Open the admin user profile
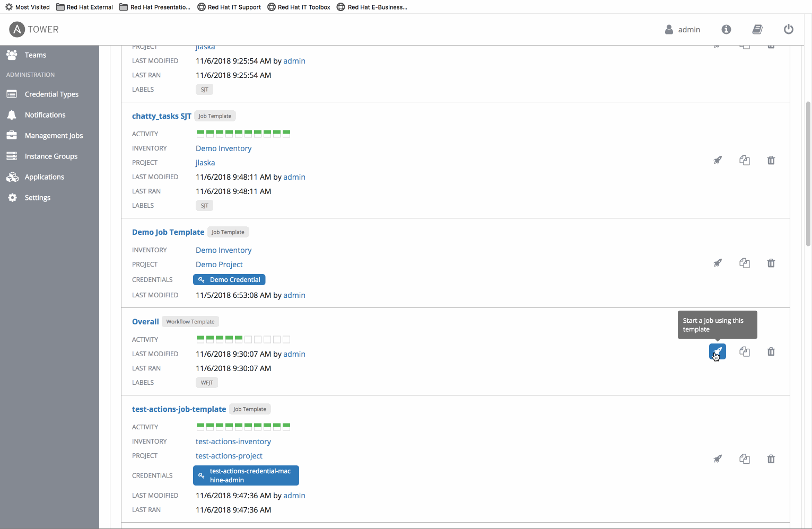This screenshot has width=812, height=529. [683, 30]
